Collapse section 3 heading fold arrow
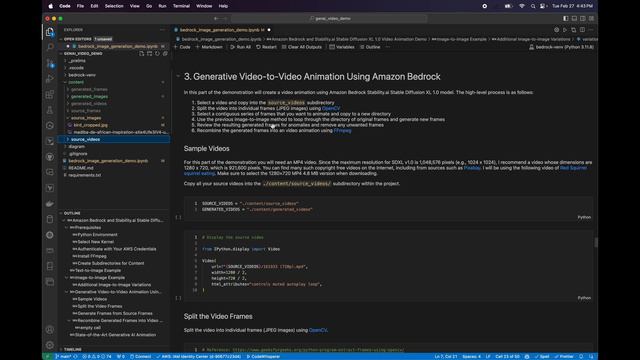 click(x=178, y=76)
